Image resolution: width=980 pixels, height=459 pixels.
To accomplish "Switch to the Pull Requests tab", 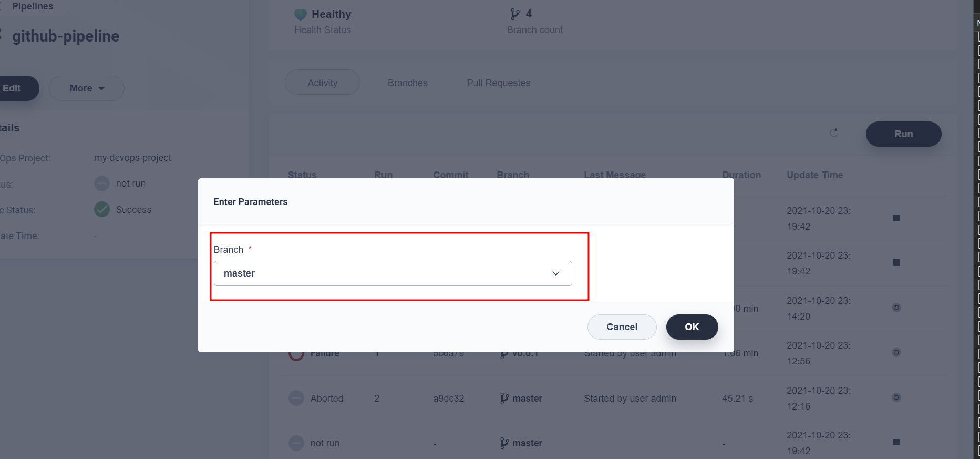I will pos(498,83).
